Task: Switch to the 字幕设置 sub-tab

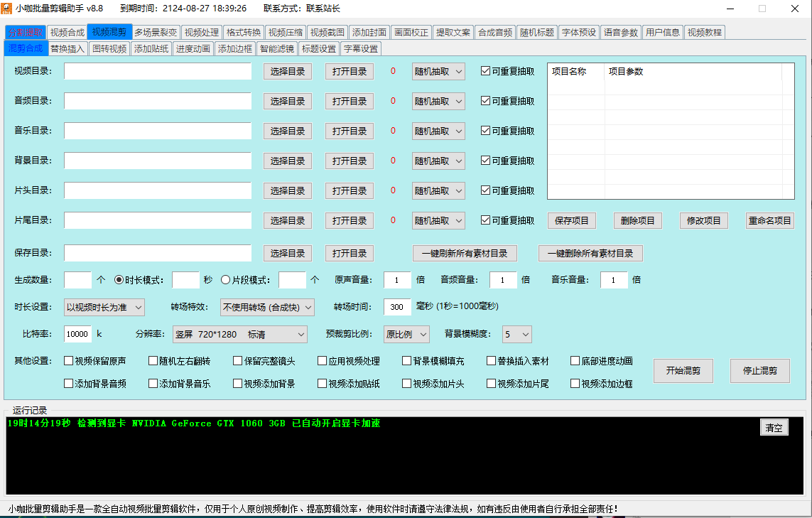Action: (359, 49)
